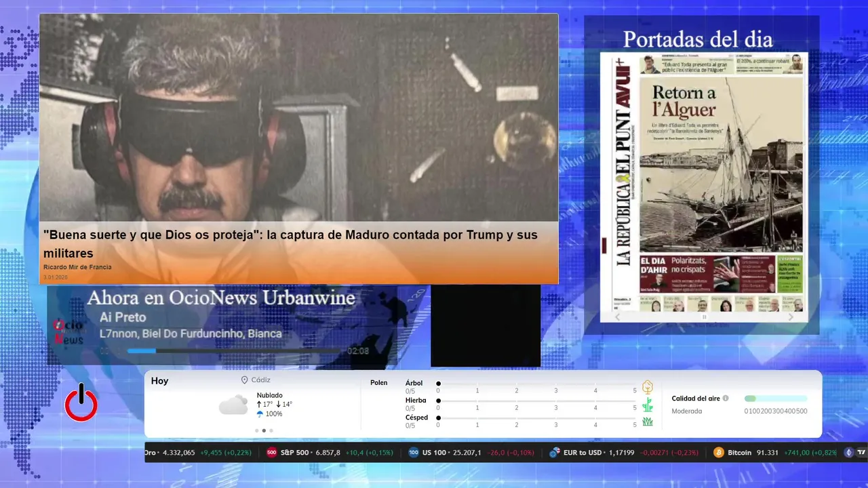Click the US 100 change -26,0 (-0,10%)

coord(510,452)
